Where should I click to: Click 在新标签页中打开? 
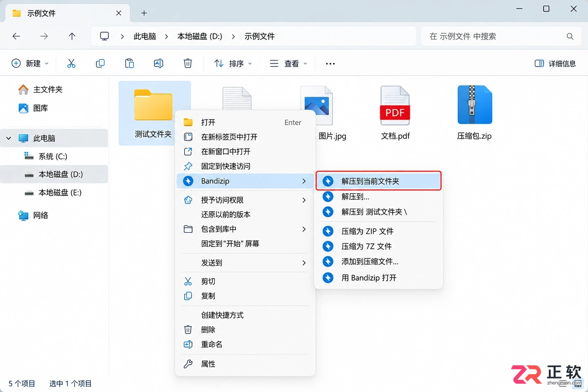(245, 137)
